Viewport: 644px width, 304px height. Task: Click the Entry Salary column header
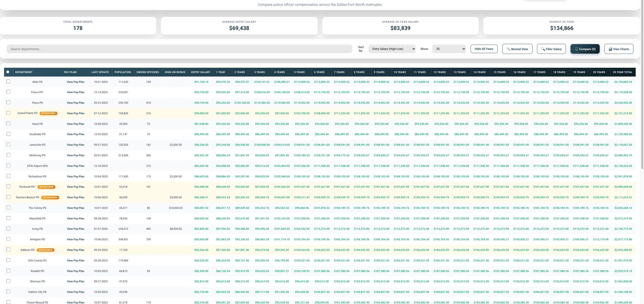coord(201,72)
